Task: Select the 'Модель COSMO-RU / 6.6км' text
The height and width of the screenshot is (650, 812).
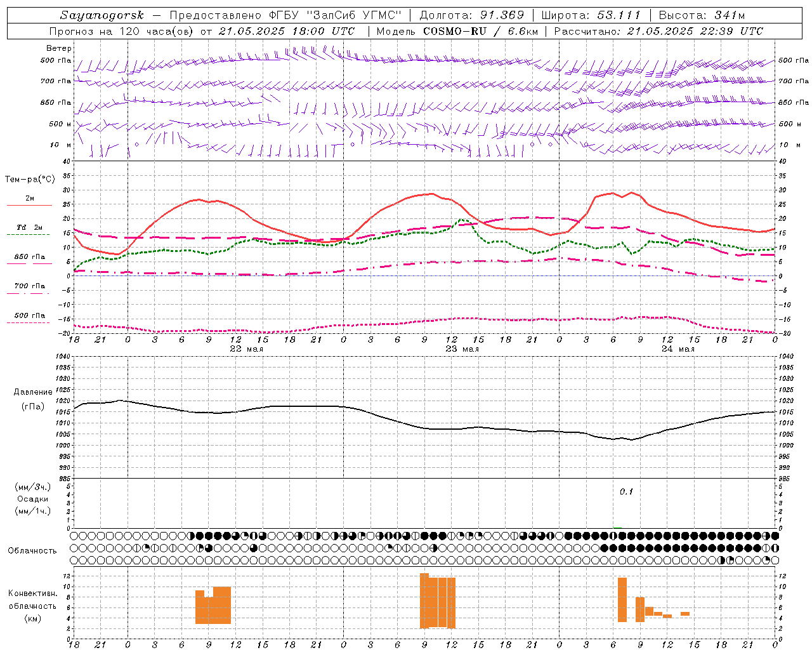Action: click(x=457, y=31)
